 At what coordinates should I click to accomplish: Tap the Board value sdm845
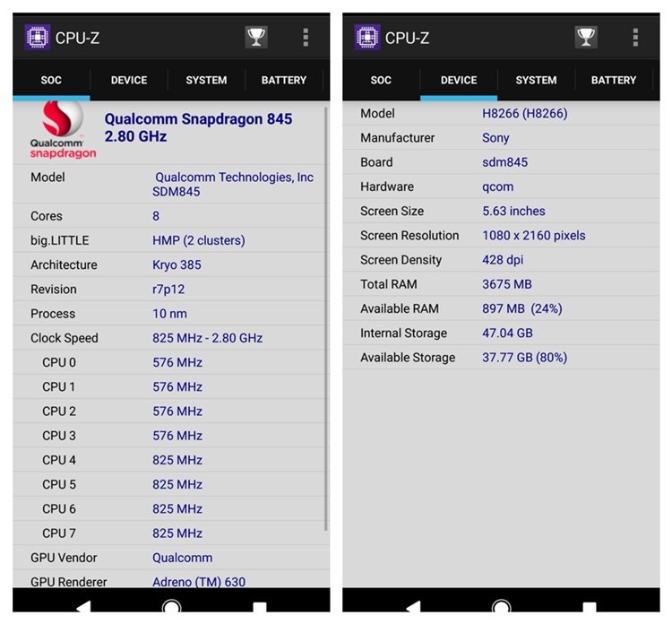click(x=504, y=162)
